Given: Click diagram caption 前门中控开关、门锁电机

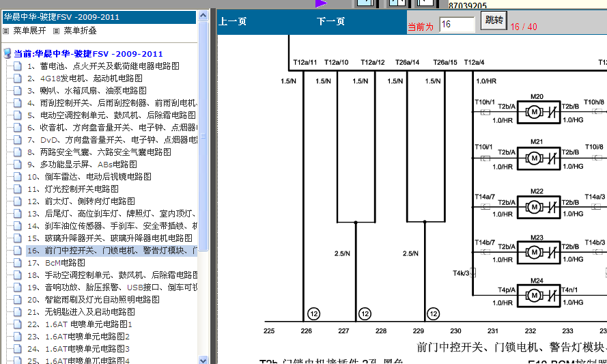Looking at the screenshot, I should click(511, 347).
